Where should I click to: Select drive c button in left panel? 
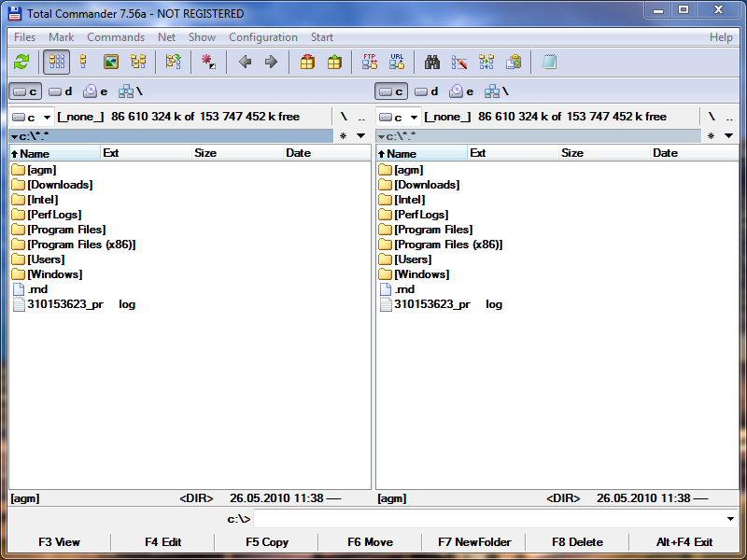click(x=25, y=91)
